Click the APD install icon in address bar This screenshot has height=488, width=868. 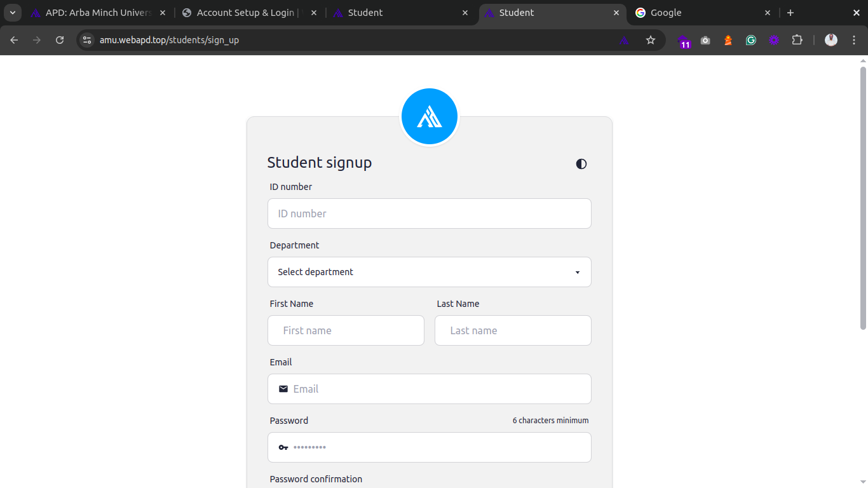625,40
